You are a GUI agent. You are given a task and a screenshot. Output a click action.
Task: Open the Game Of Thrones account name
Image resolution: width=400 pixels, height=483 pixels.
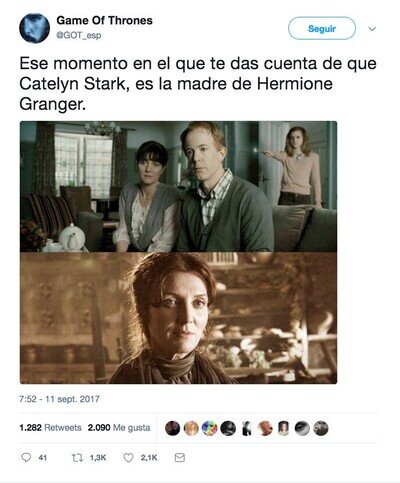(x=104, y=20)
